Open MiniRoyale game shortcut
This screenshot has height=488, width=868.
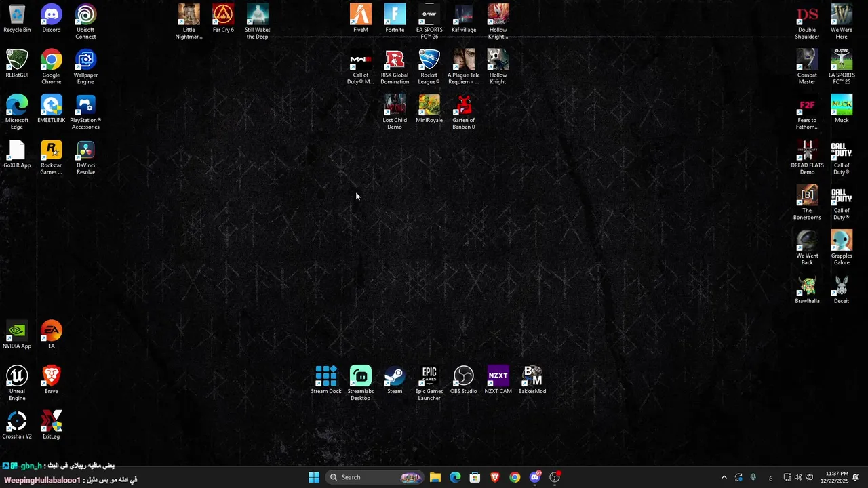tap(429, 109)
